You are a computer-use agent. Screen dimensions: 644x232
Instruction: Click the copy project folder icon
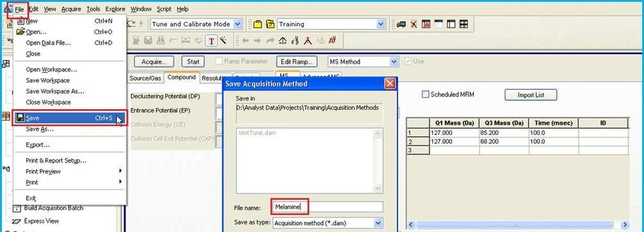coord(270,24)
